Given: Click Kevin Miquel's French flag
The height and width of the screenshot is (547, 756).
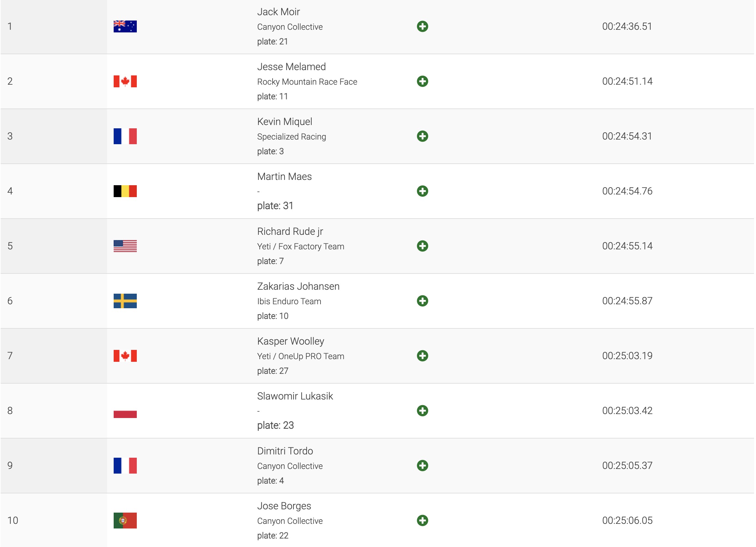Looking at the screenshot, I should [x=125, y=136].
